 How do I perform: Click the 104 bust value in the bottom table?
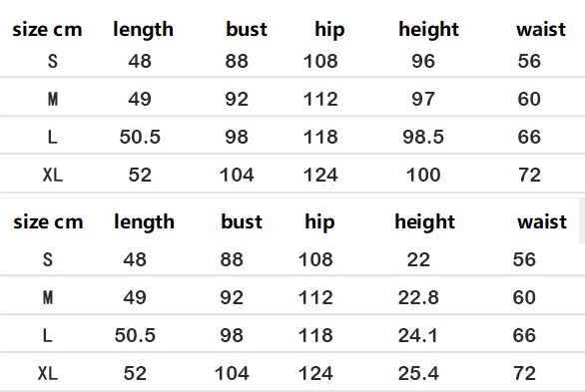point(232,373)
